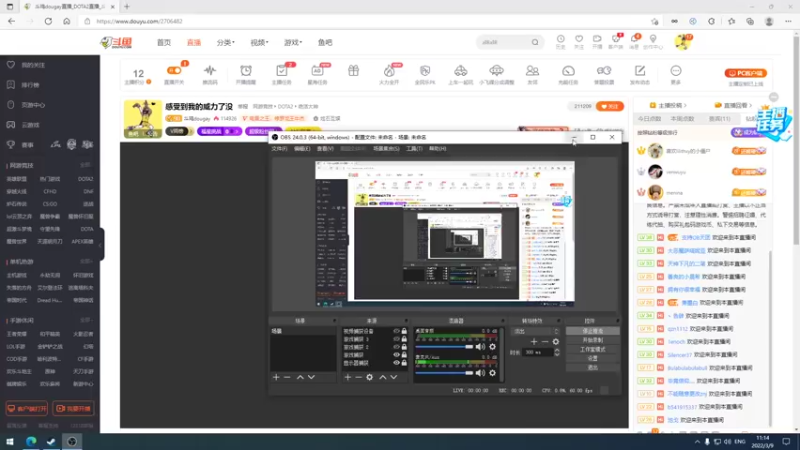800x450 pixels.
Task: Collapse the Douyu left sidebar handle
Action: (x=101, y=244)
